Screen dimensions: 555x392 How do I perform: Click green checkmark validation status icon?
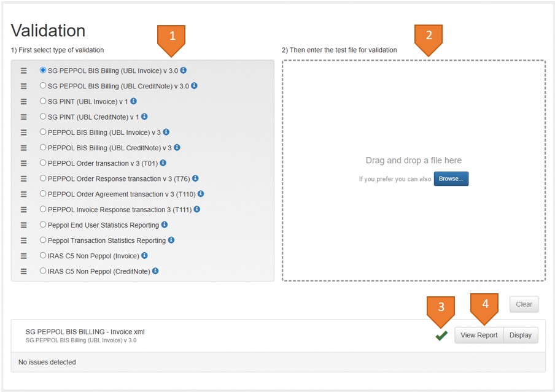pos(441,336)
